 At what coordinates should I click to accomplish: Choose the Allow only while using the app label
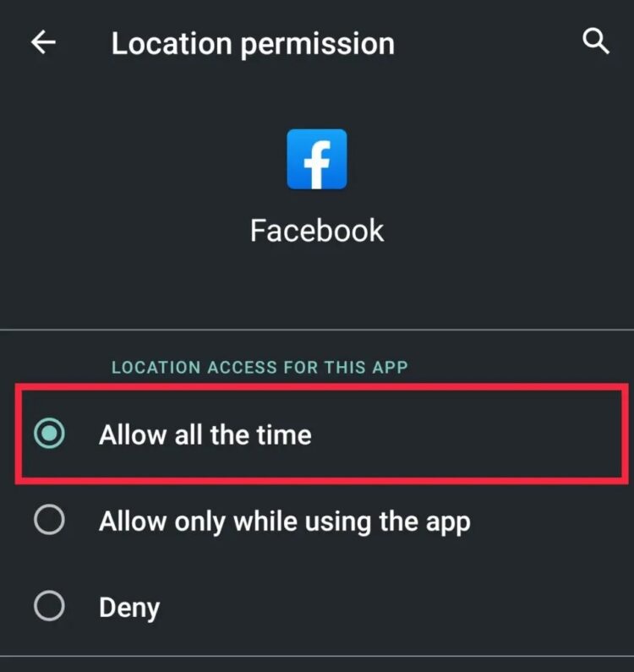point(285,522)
